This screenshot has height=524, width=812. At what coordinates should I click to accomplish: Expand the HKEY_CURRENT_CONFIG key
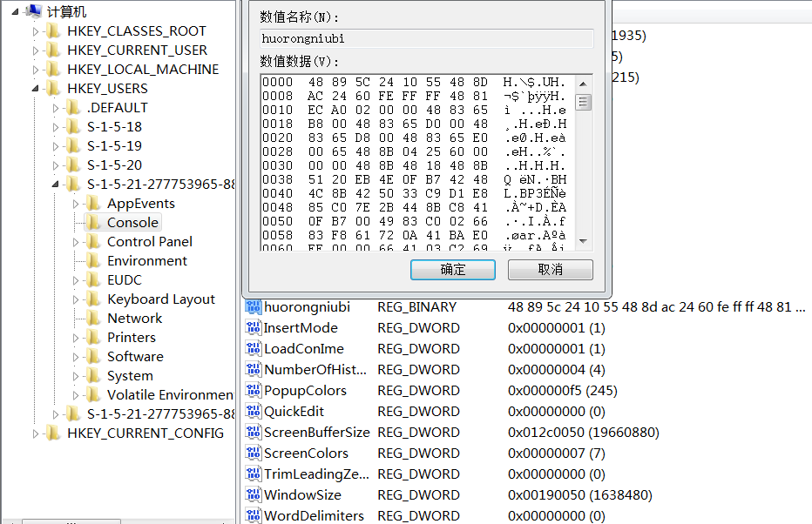[36, 433]
